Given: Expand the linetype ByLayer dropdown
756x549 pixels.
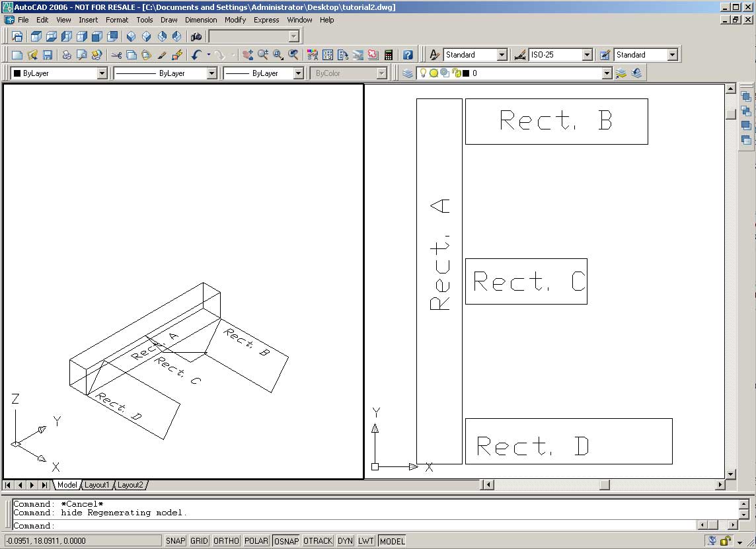Looking at the screenshot, I should tap(211, 73).
